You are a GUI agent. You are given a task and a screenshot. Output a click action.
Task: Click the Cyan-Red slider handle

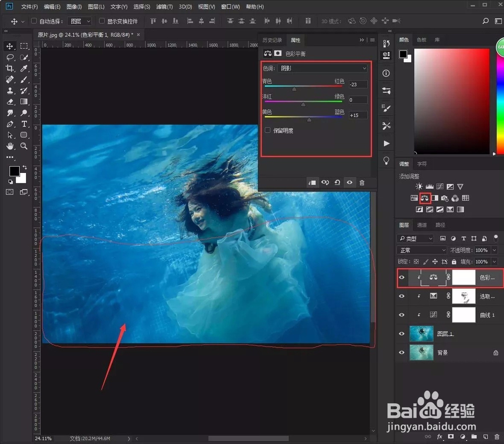pos(294,89)
